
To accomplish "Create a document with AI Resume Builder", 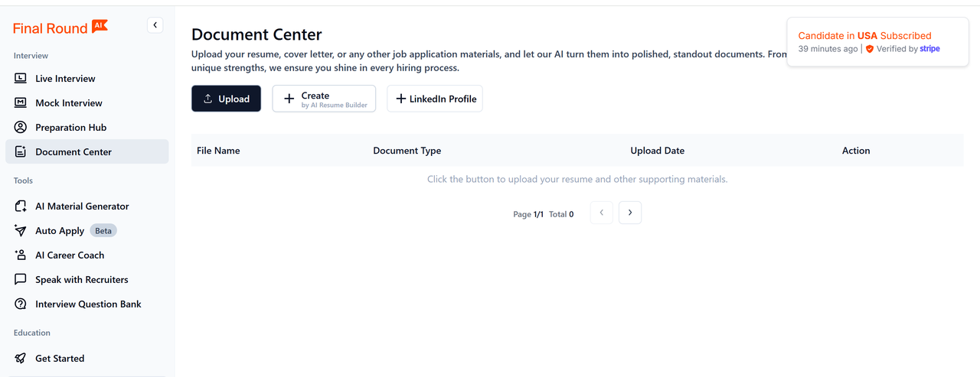I will click(324, 99).
